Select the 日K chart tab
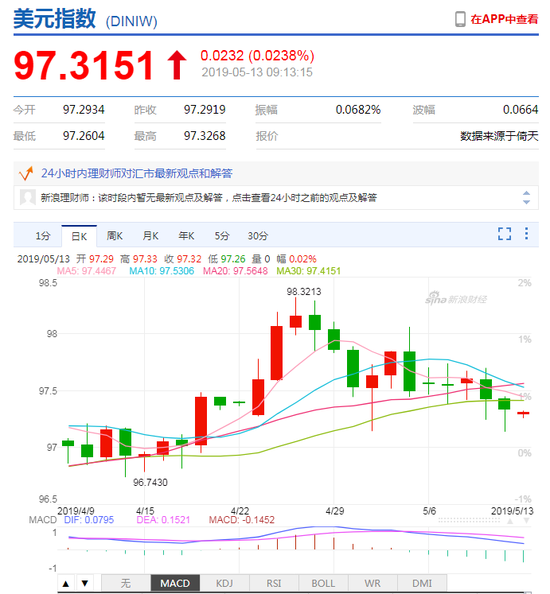 (79, 236)
